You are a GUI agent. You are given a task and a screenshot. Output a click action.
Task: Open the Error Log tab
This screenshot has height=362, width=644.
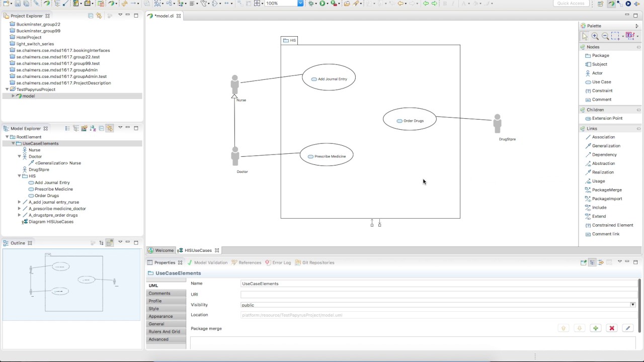pyautogui.click(x=278, y=262)
